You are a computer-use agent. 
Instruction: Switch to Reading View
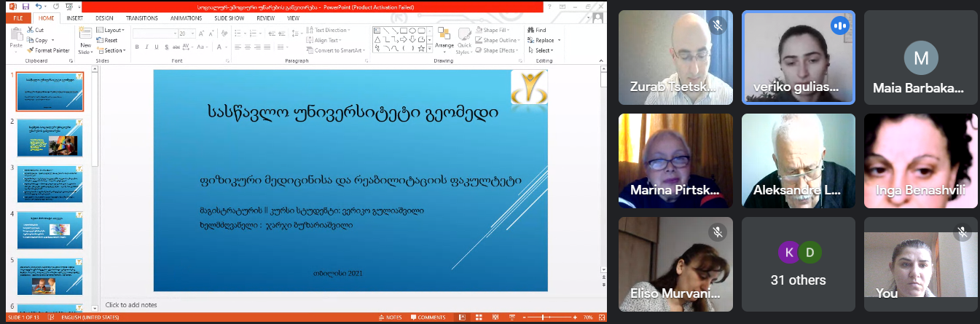[495, 317]
